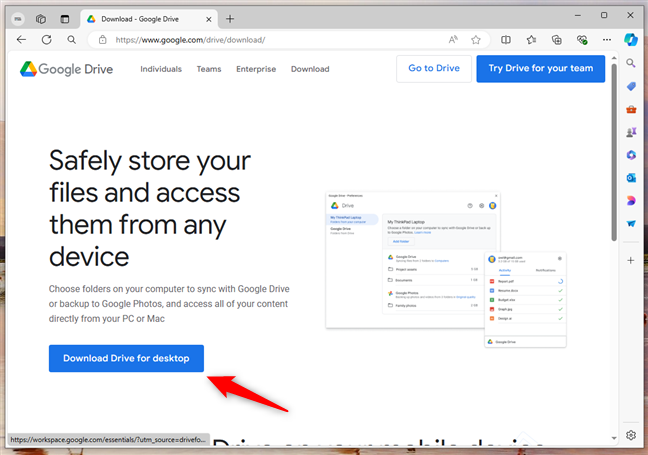Open the Workspaces icon in tab strip

pyautogui.click(x=40, y=19)
